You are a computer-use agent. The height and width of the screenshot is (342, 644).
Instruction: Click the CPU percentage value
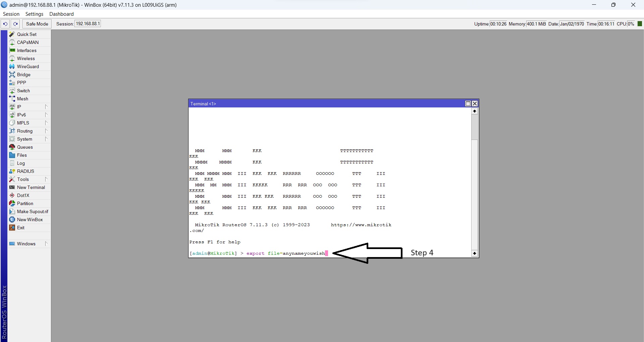pyautogui.click(x=631, y=24)
